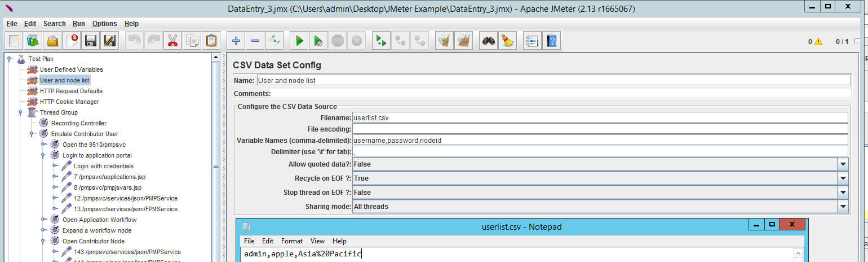Open the Format menu in Notepad
The width and height of the screenshot is (868, 262).
coord(292,241)
